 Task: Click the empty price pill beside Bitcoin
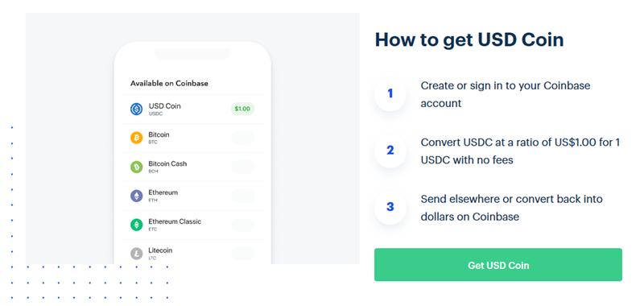pos(242,138)
